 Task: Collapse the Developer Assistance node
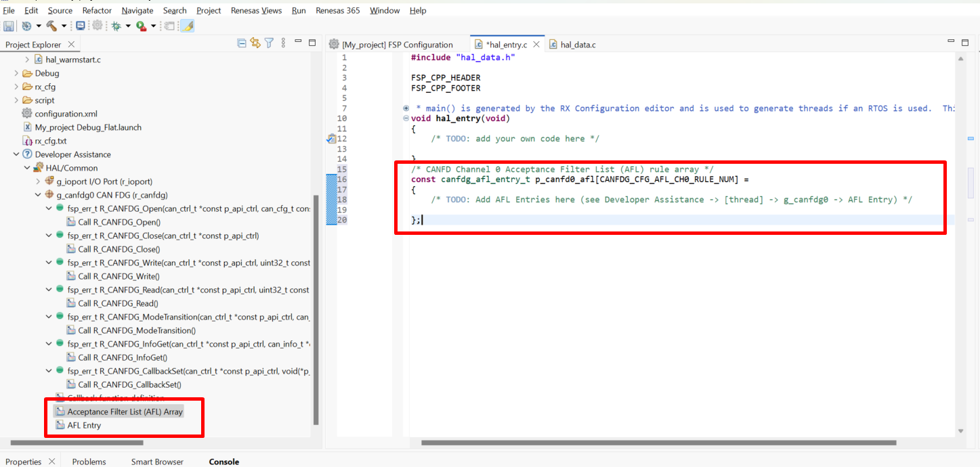coord(17,154)
